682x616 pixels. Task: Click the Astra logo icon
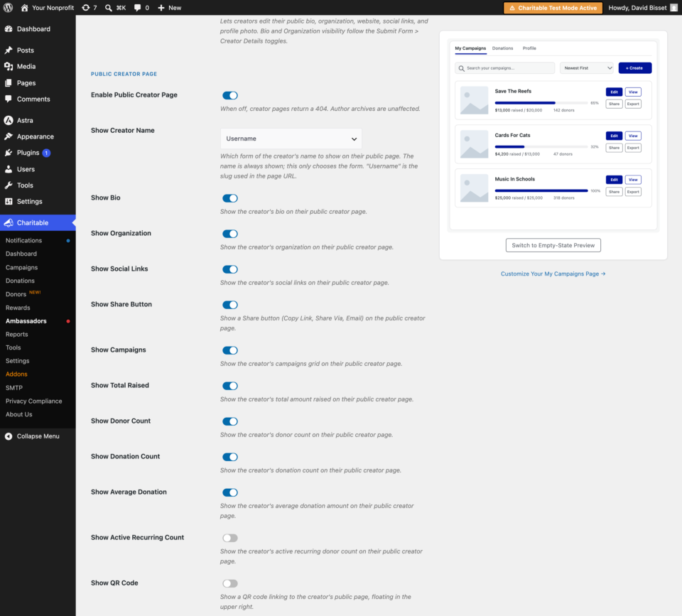(x=9, y=120)
